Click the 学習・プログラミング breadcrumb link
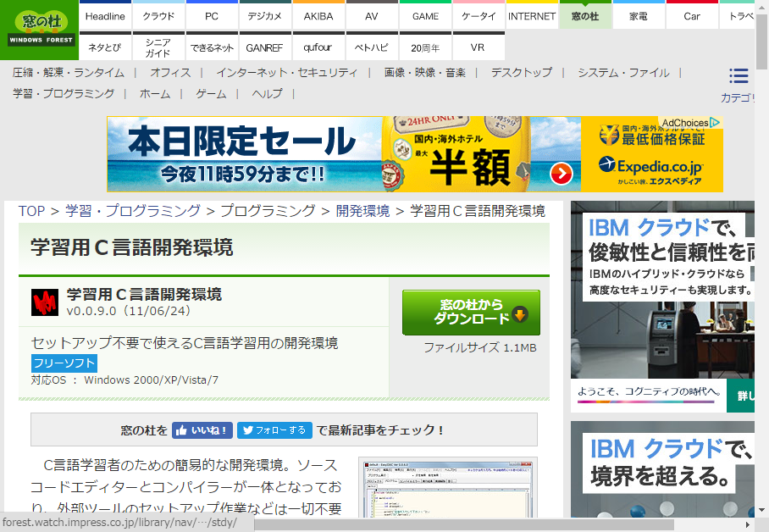The image size is (769, 532). (x=134, y=211)
